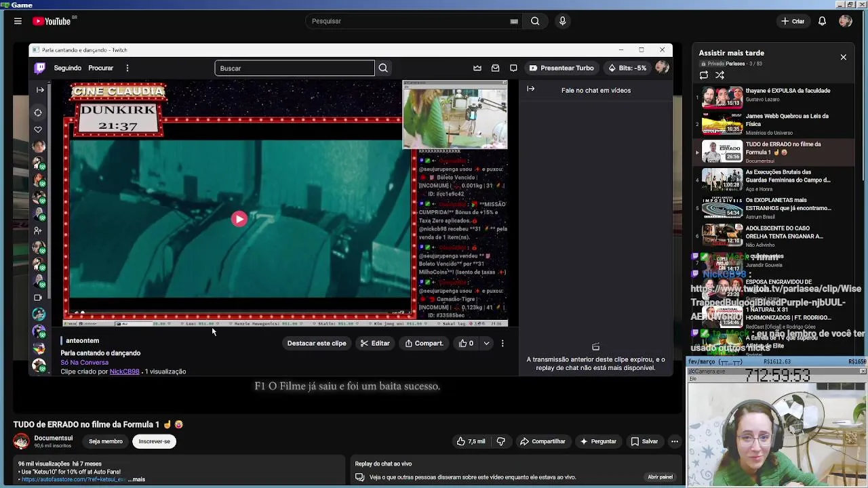
Task: Click the Abrir painel chat replay button
Action: point(660,477)
